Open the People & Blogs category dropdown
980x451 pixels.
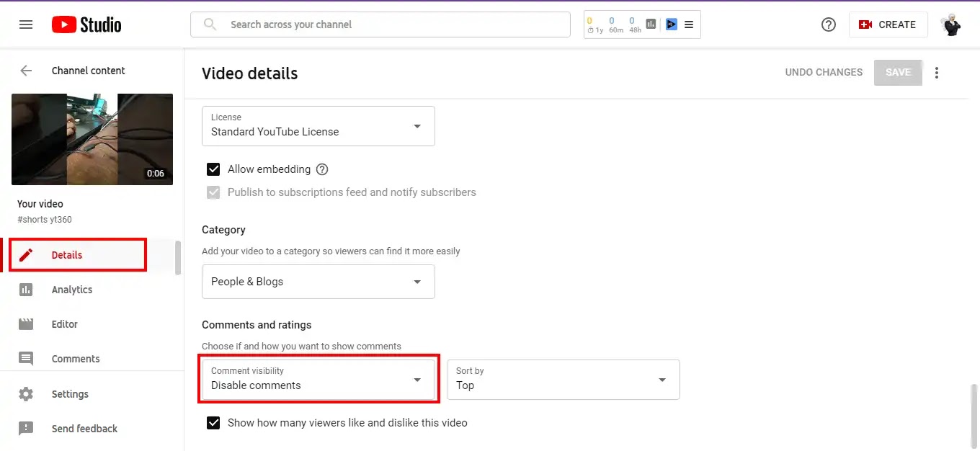point(318,282)
